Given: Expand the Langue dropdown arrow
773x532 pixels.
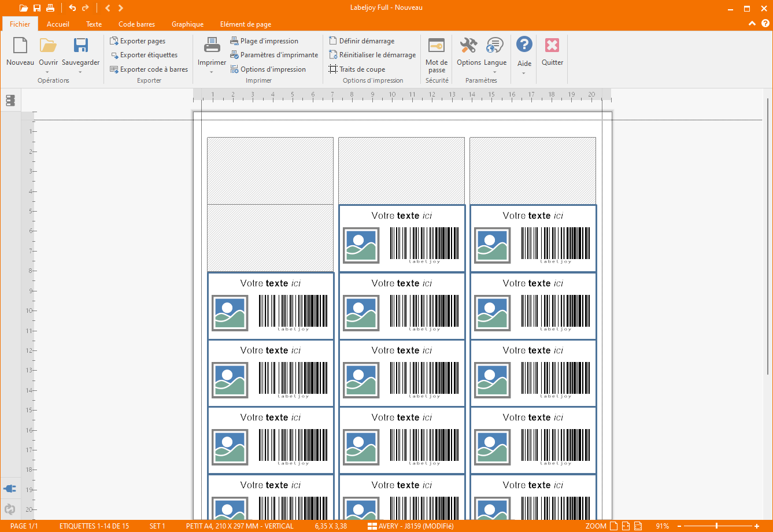Looking at the screenshot, I should (495, 72).
